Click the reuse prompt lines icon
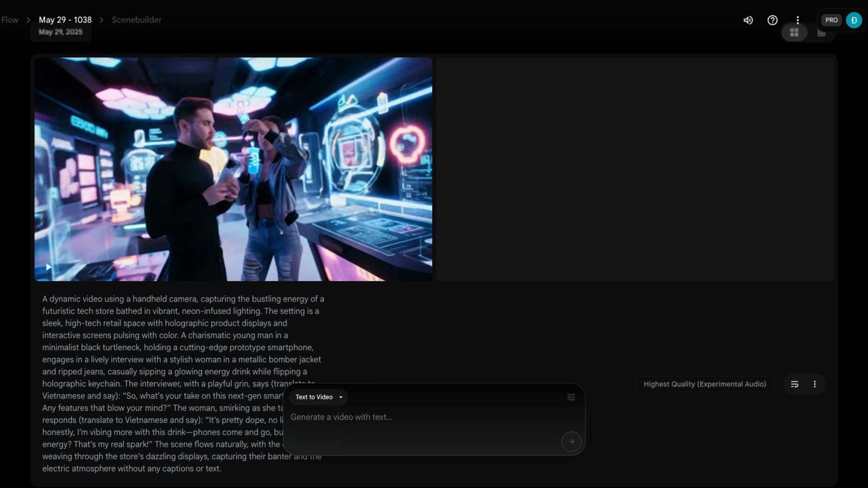 point(794,384)
